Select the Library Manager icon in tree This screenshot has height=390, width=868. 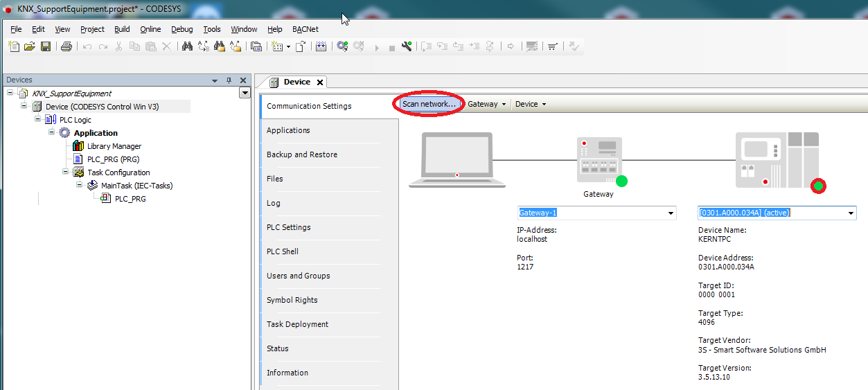pyautogui.click(x=78, y=146)
